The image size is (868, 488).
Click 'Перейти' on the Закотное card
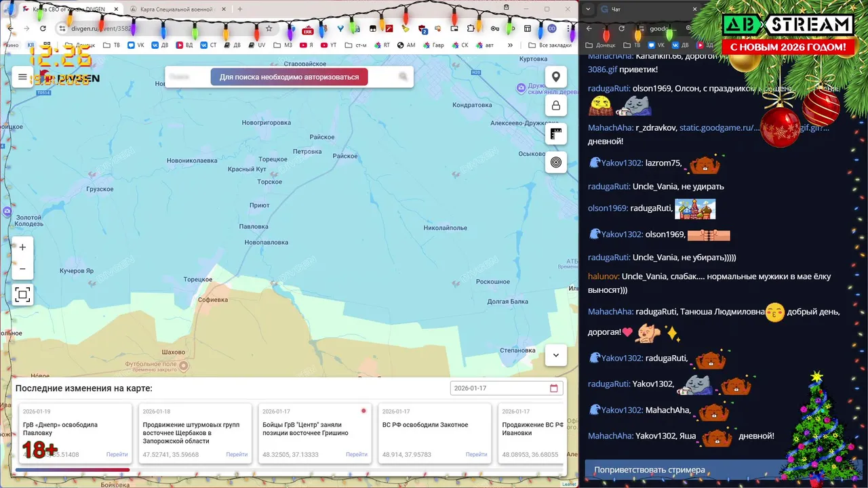476,454
